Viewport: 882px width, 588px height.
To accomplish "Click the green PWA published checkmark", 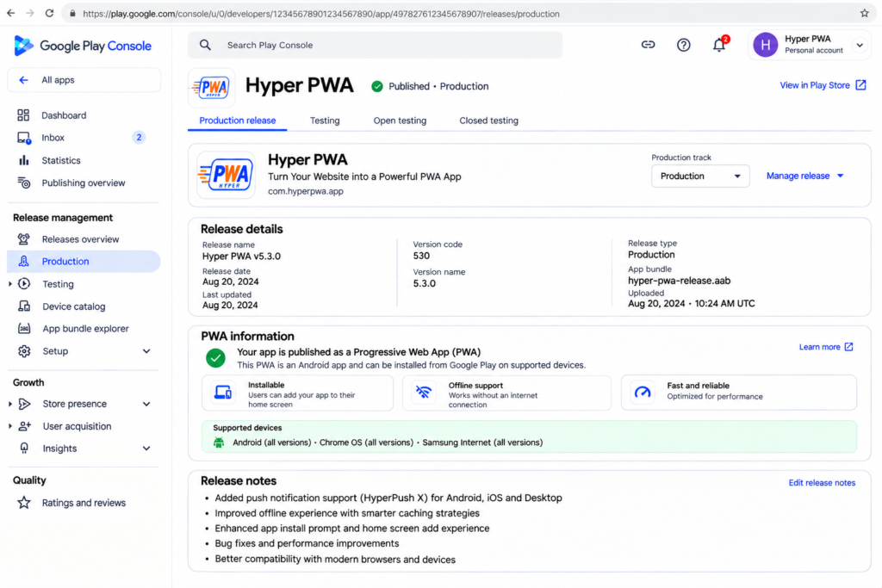I will [x=215, y=357].
